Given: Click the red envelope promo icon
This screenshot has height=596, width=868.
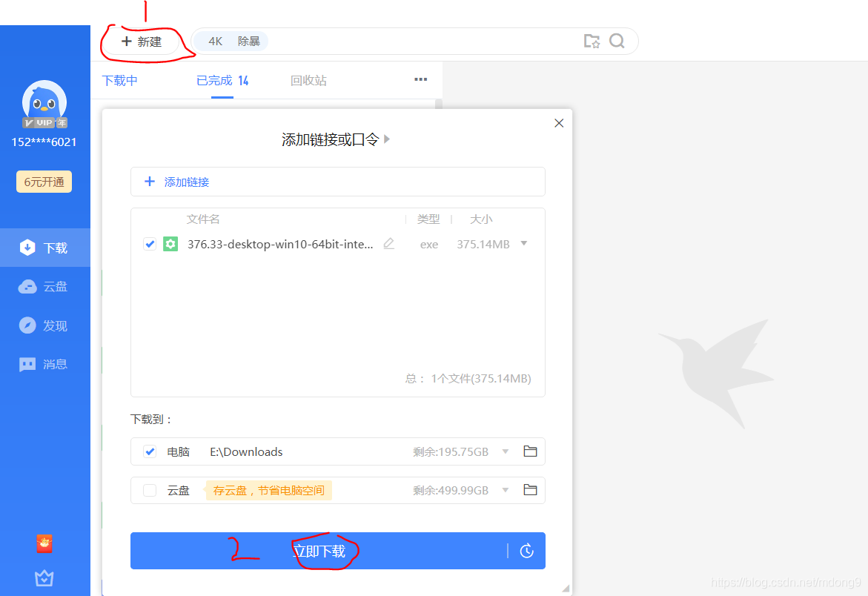Looking at the screenshot, I should coord(44,543).
